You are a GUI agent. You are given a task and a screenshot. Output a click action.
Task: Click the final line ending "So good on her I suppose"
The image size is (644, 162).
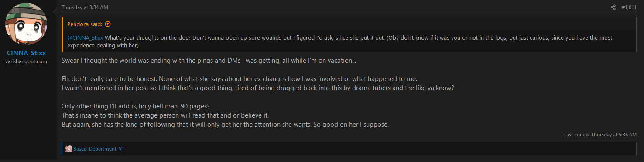click(225, 125)
